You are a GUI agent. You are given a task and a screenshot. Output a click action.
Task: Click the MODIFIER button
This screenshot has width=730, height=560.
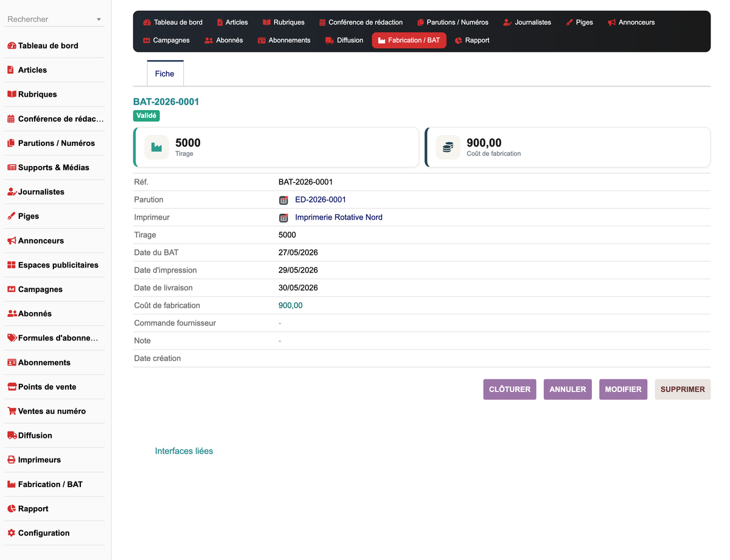pyautogui.click(x=623, y=389)
